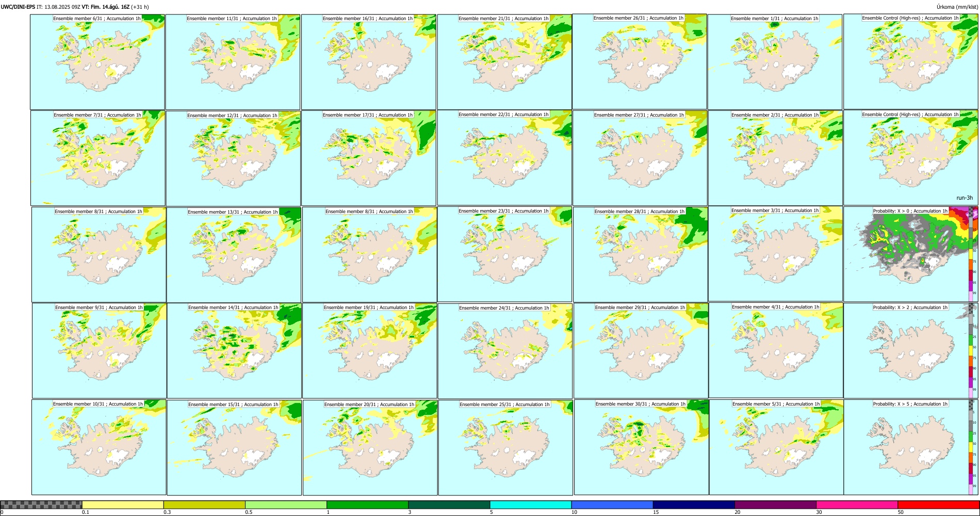980x516 pixels.
Task: Pick the dark green 3–5 legend swatch
Action: click(x=449, y=505)
